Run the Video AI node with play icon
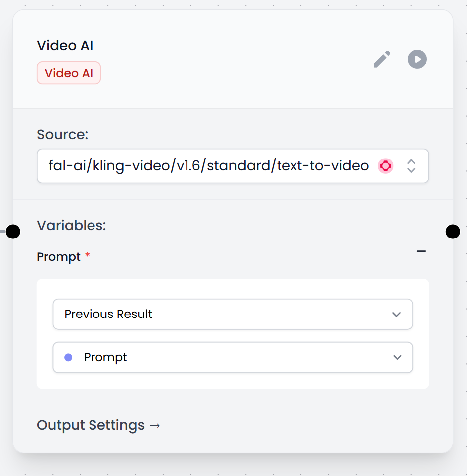The height and width of the screenshot is (476, 467). [x=417, y=59]
